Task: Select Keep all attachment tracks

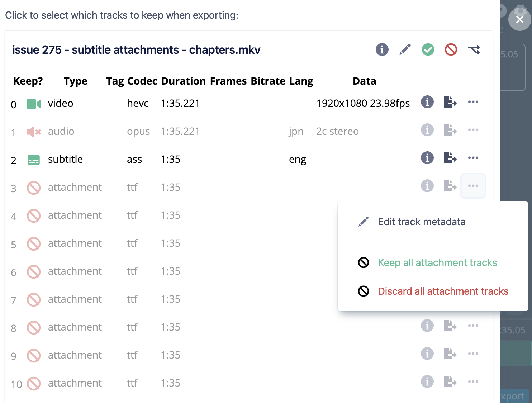Action: coord(433,262)
